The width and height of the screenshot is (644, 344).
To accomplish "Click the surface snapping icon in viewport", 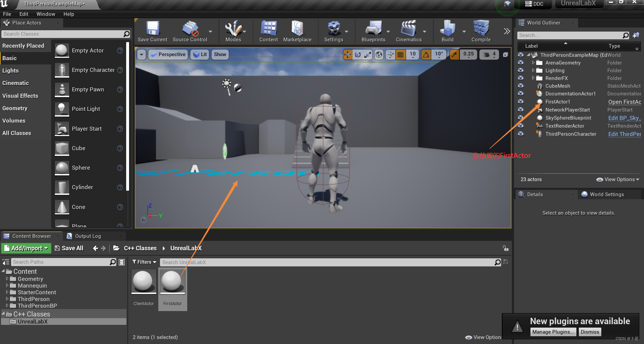I will [x=390, y=54].
